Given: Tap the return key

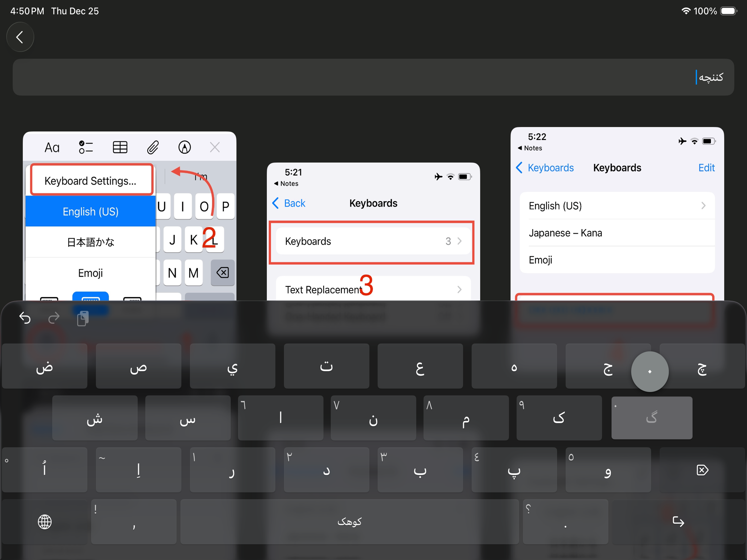Looking at the screenshot, I should point(678,521).
